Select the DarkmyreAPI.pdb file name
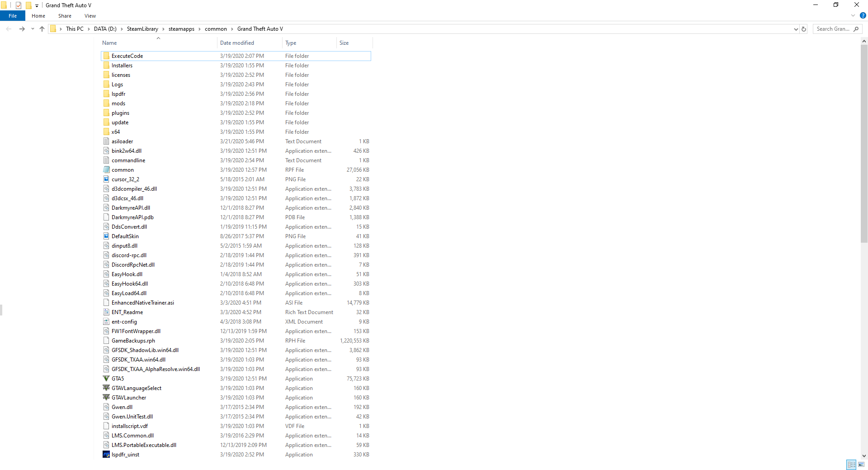The height and width of the screenshot is (470, 868). pyautogui.click(x=132, y=217)
